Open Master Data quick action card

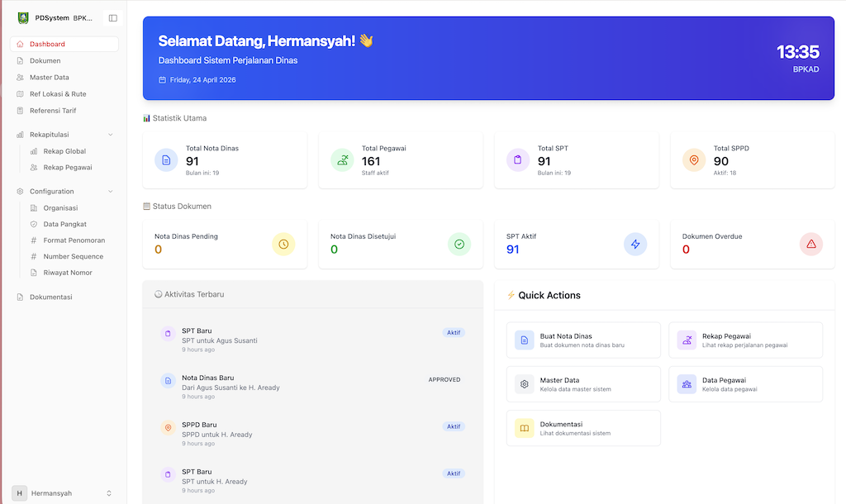pos(583,384)
